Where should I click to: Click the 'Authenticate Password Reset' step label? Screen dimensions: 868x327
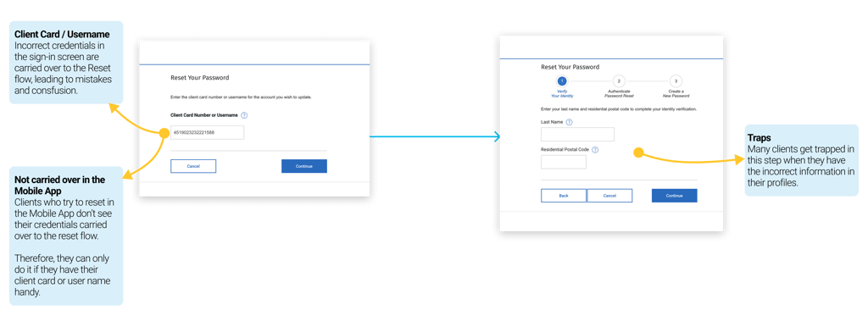click(619, 93)
